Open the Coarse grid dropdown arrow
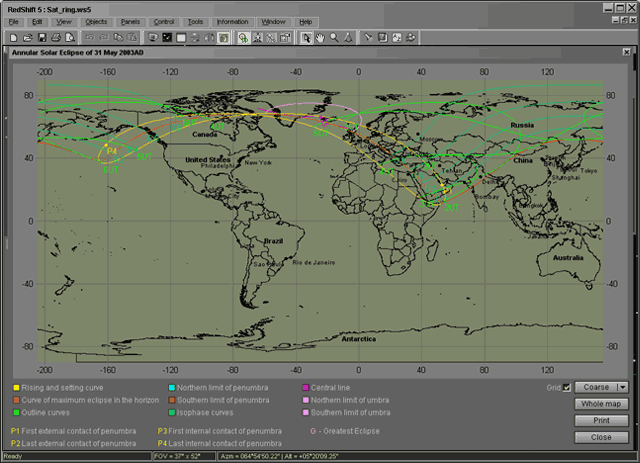 click(x=622, y=387)
